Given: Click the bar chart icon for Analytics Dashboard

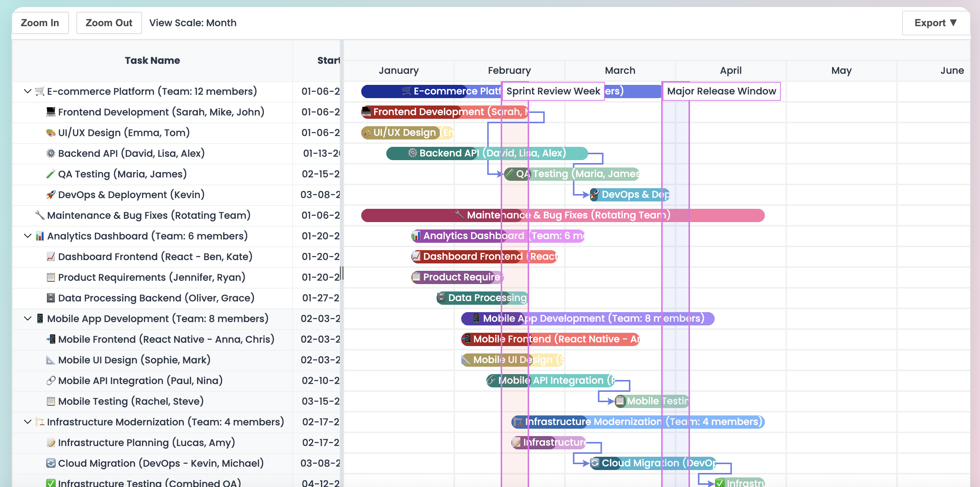Looking at the screenshot, I should (39, 236).
